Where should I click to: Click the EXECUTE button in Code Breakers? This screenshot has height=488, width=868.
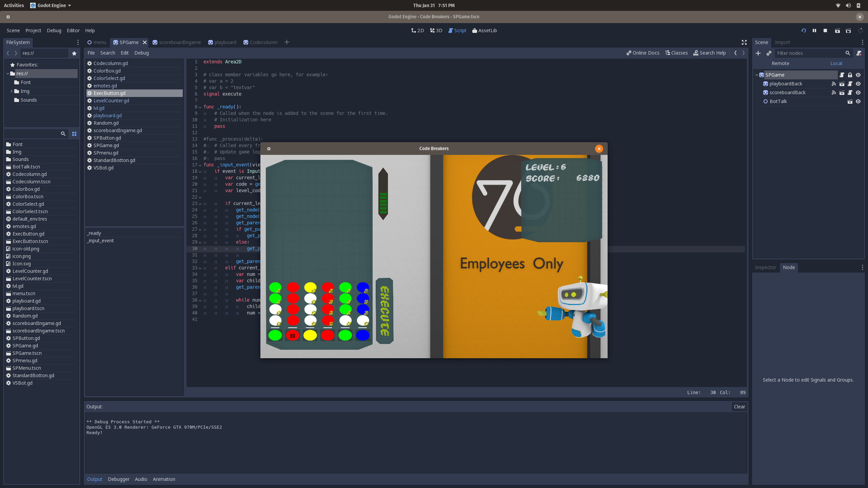click(384, 311)
